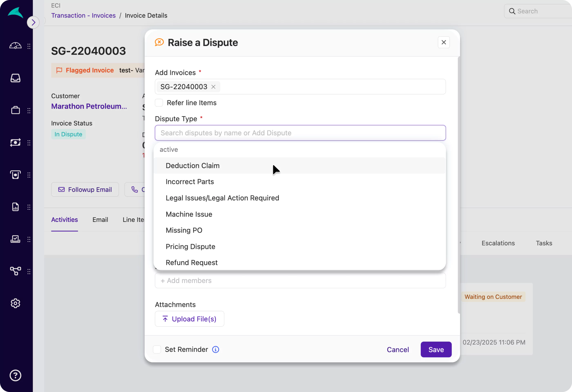Check the Set Reminder checkbox

pos(157,350)
